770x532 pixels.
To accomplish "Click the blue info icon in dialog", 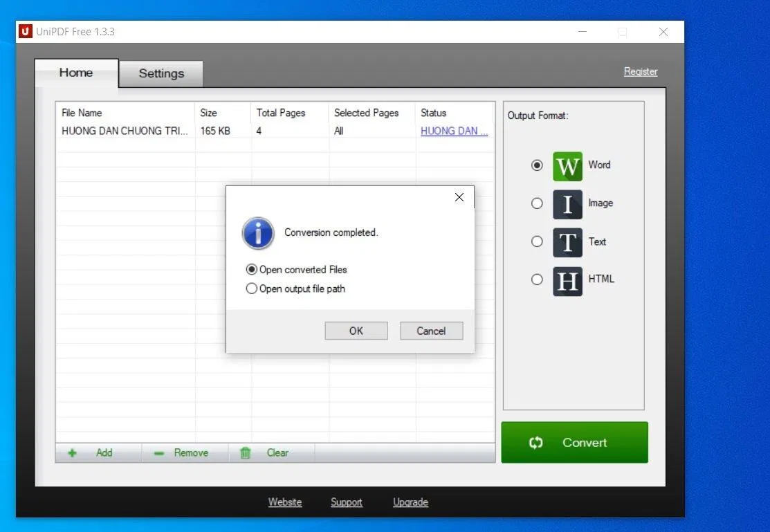I will tap(258, 233).
